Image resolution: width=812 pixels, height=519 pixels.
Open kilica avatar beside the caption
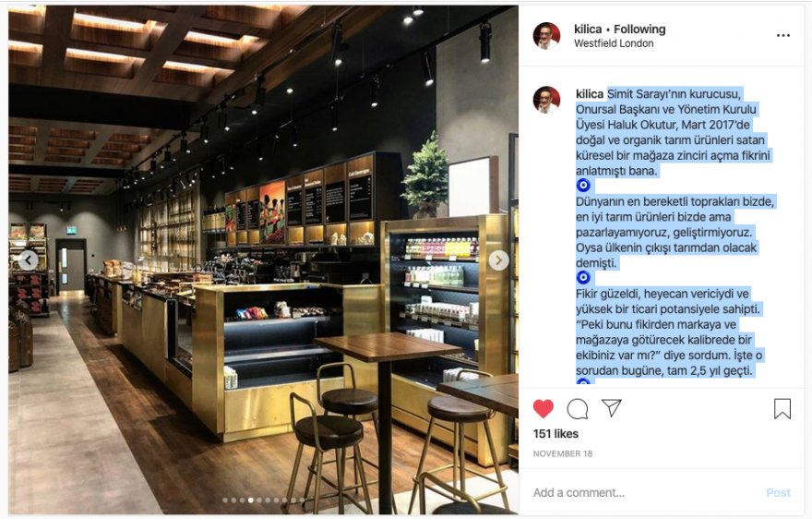(546, 100)
